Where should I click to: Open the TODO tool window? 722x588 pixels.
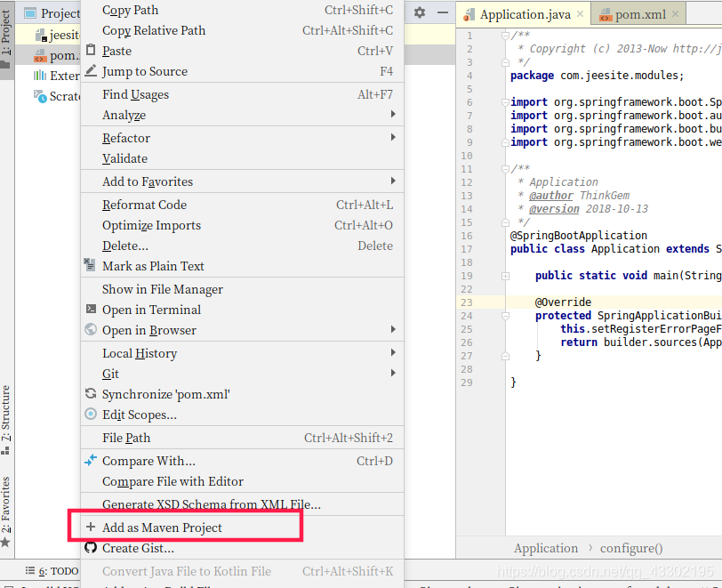point(58,571)
